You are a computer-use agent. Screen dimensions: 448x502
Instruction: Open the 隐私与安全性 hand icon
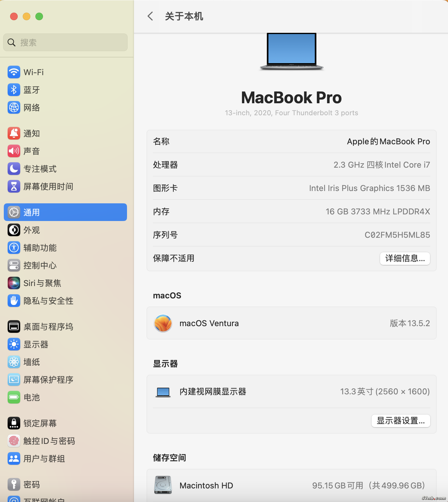click(14, 301)
